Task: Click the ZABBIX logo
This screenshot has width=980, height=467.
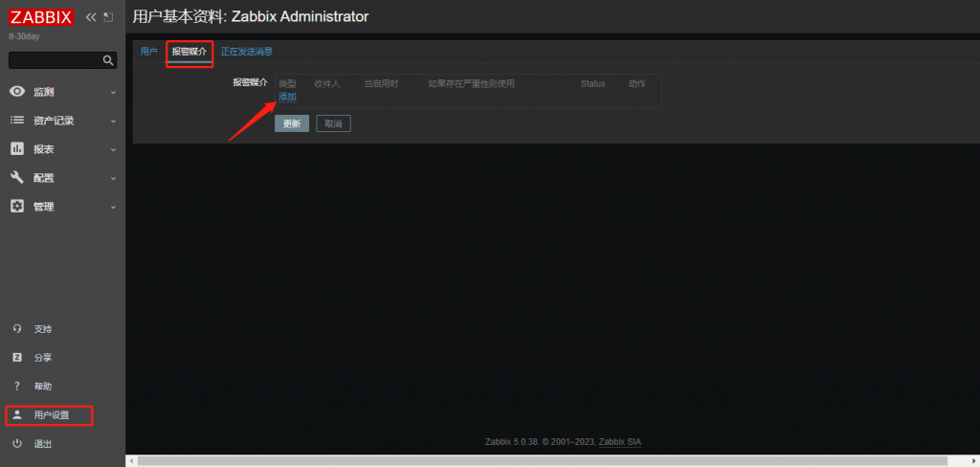Action: [x=41, y=17]
